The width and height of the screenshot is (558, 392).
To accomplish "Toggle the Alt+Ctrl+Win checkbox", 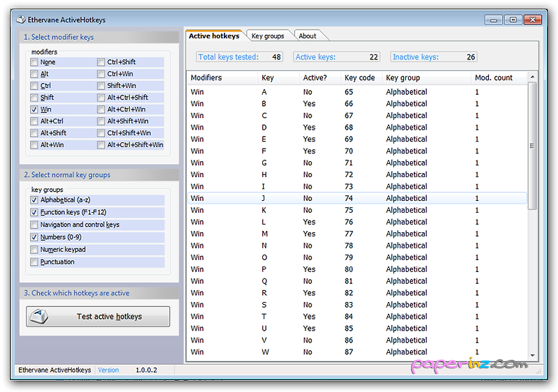I will (x=101, y=110).
